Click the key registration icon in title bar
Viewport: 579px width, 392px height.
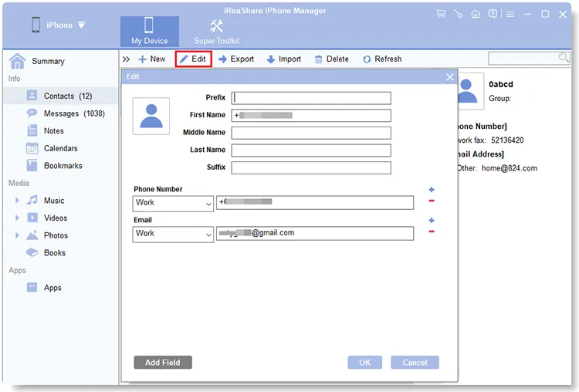click(x=459, y=15)
